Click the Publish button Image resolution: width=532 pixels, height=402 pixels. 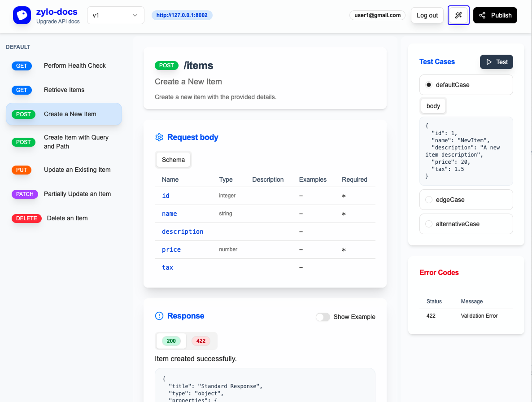coord(495,15)
